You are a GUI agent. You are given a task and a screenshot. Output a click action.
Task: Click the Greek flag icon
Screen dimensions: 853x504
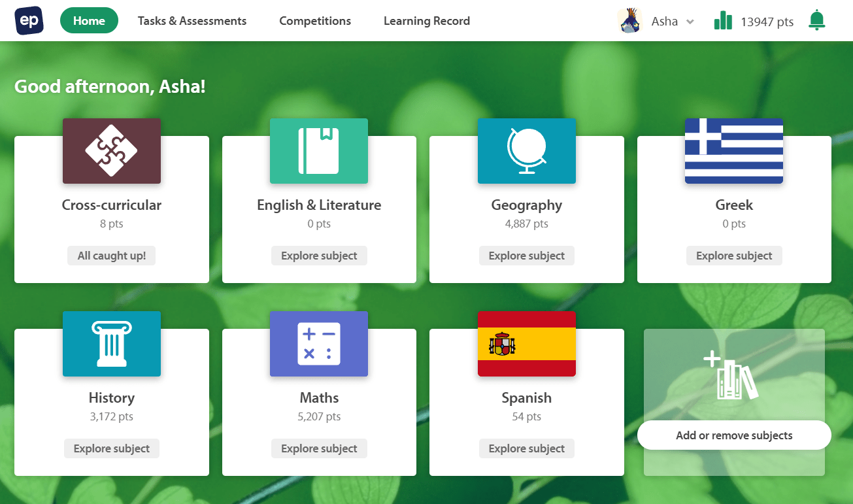click(734, 151)
